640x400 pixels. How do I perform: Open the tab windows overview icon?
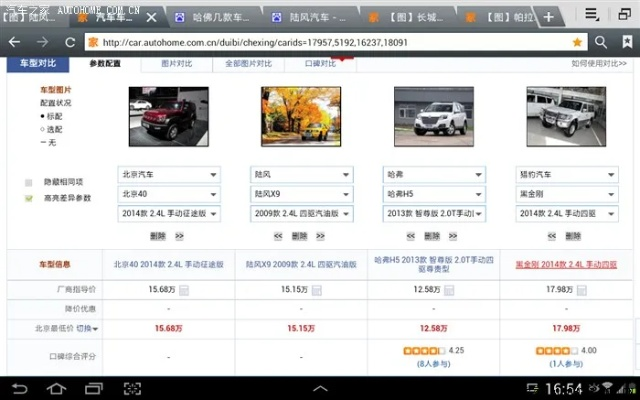click(624, 15)
